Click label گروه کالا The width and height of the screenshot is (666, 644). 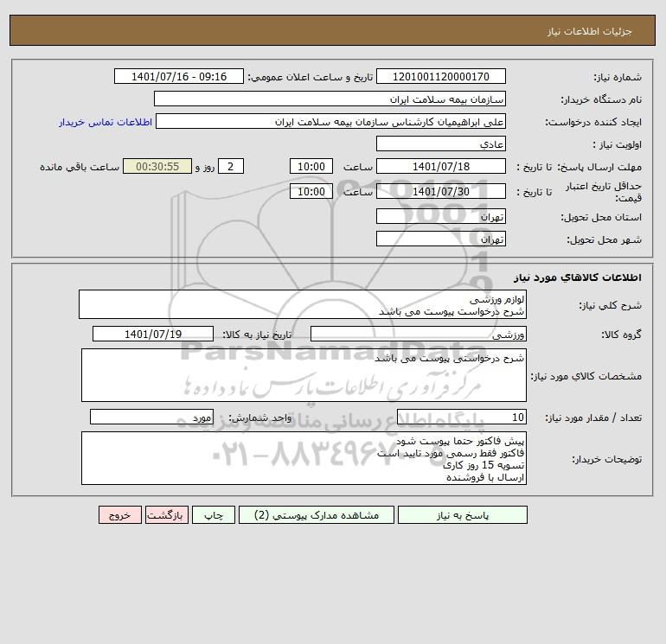pos(621,335)
